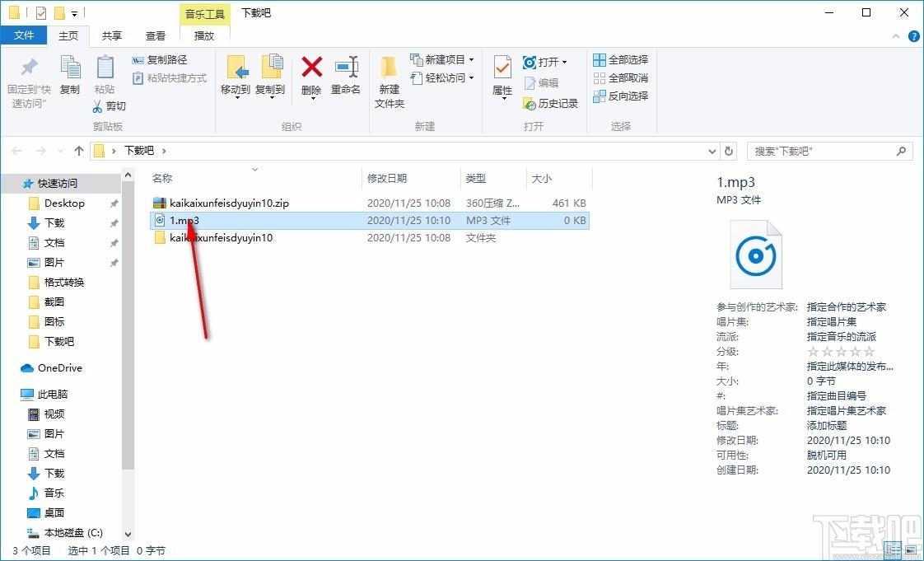Click Select All (全部选择)

point(620,60)
